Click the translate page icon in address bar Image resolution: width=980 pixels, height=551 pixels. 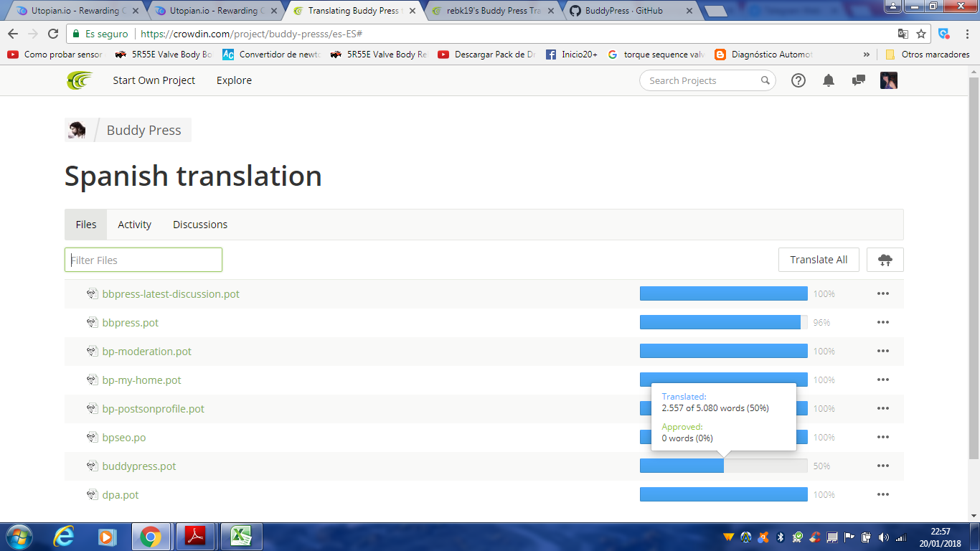click(x=903, y=34)
